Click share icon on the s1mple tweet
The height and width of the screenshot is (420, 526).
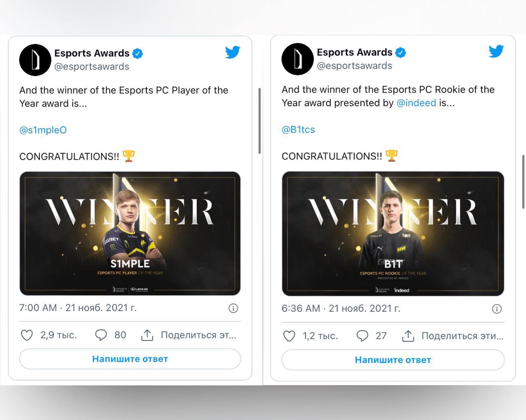[147, 335]
